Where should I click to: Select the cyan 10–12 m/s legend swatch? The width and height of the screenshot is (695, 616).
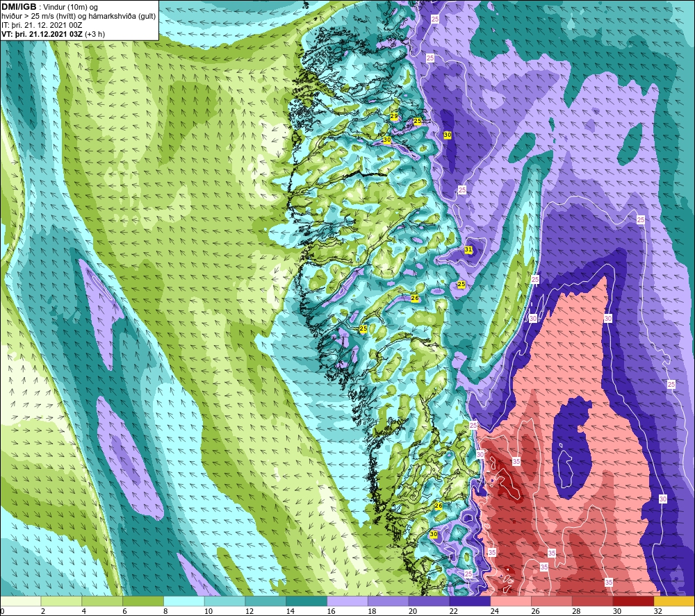224,601
